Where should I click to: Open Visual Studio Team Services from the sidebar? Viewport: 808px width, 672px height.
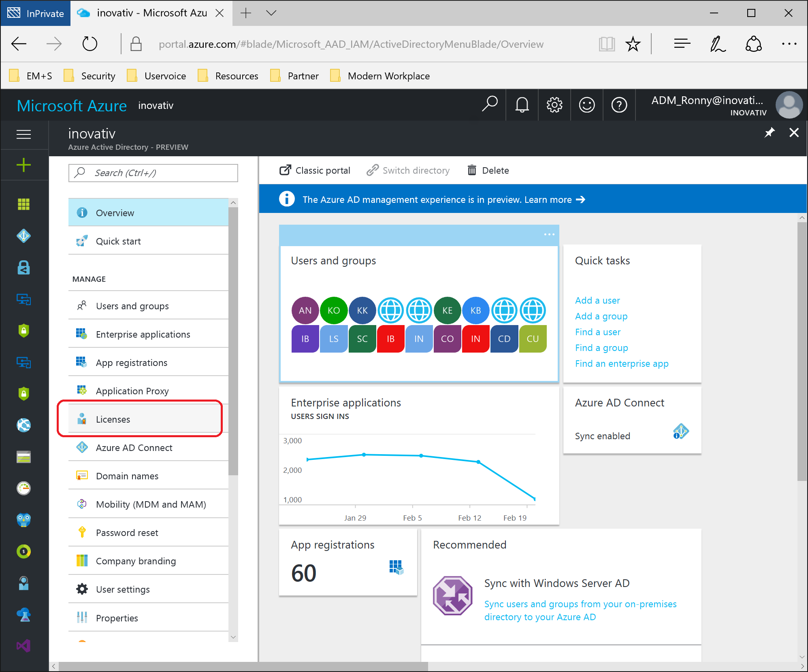click(x=24, y=646)
